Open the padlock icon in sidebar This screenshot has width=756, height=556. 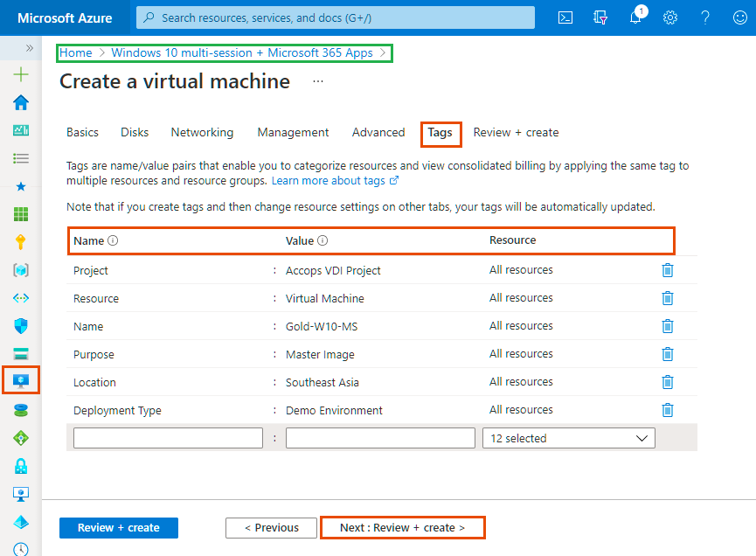click(x=21, y=466)
